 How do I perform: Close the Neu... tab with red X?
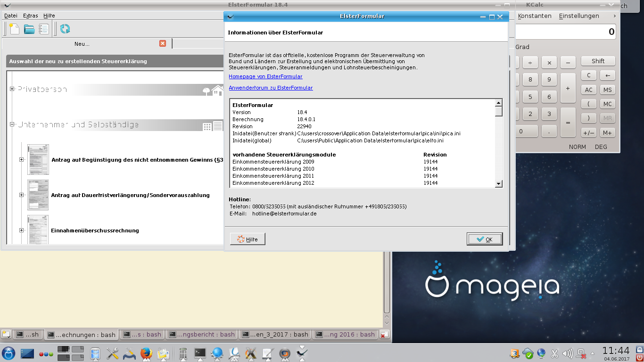click(x=163, y=43)
